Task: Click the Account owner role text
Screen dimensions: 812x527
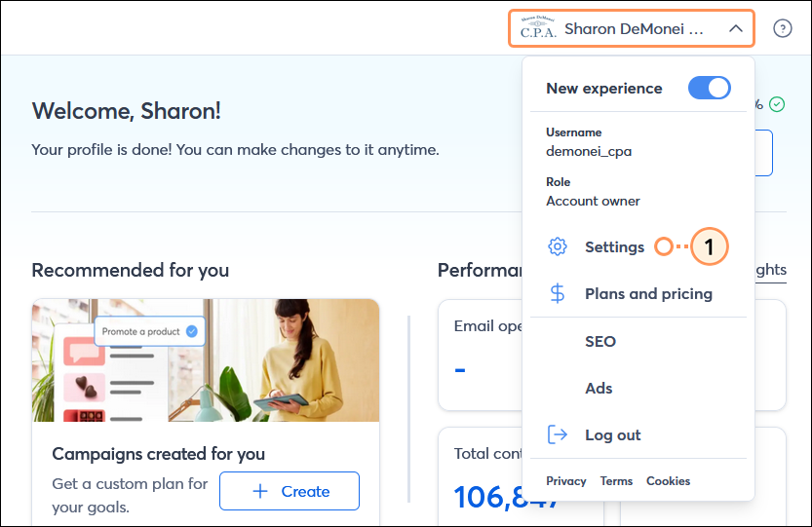Action: [x=593, y=201]
